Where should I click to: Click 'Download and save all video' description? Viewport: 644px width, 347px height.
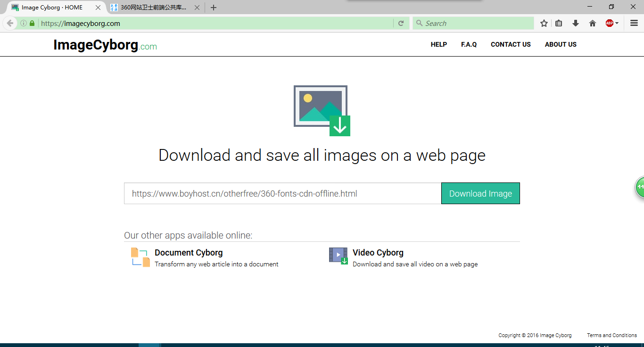click(415, 264)
